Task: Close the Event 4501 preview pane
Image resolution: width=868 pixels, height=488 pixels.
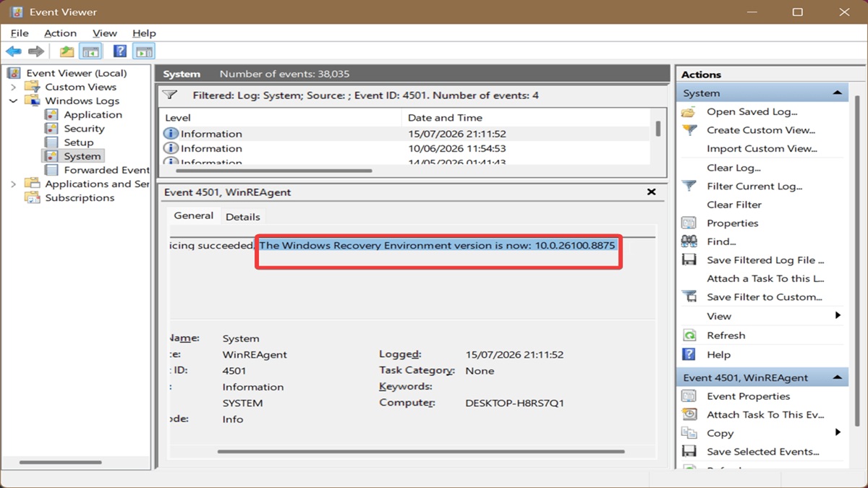Action: click(x=651, y=192)
